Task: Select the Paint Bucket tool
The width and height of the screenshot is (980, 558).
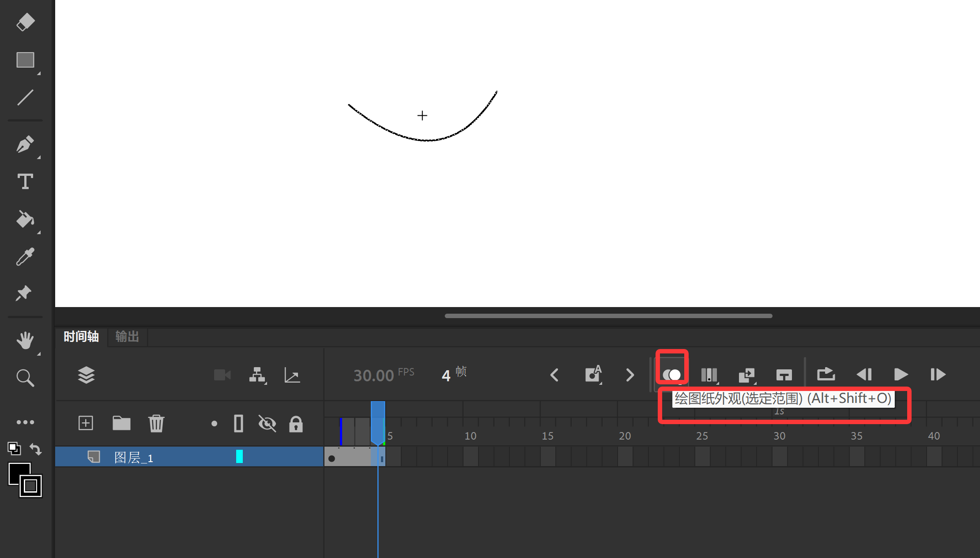Action: tap(25, 219)
